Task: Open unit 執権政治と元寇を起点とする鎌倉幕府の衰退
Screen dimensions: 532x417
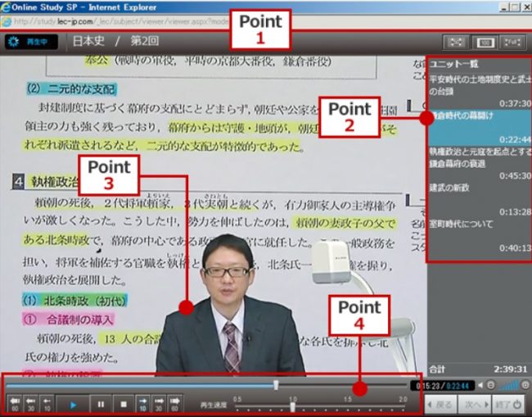Action: 480,163
